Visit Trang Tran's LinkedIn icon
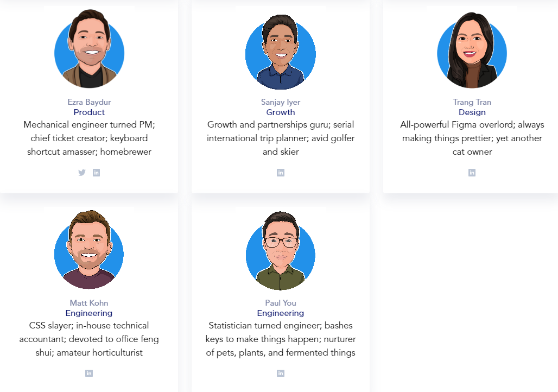The image size is (558, 392). pos(472,173)
